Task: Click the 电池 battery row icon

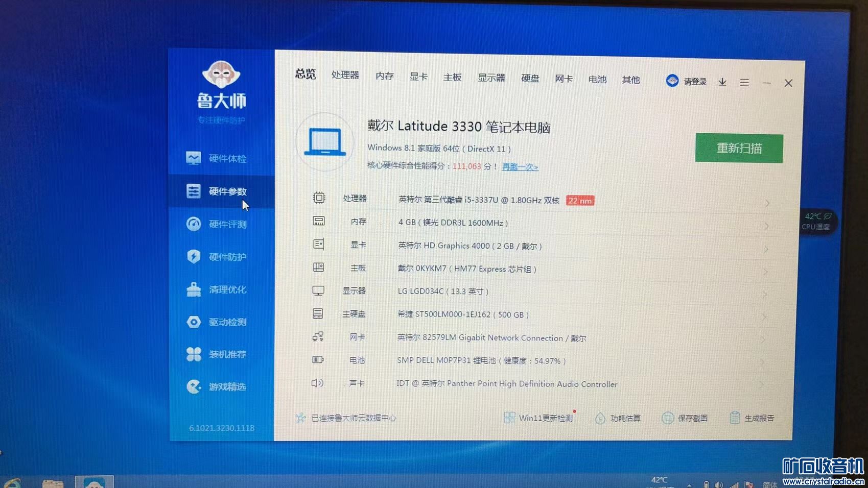Action: tap(318, 359)
